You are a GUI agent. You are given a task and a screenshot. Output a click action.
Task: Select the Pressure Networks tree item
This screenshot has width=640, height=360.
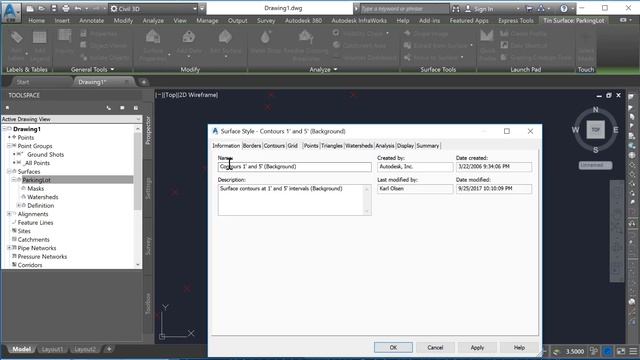(x=42, y=256)
